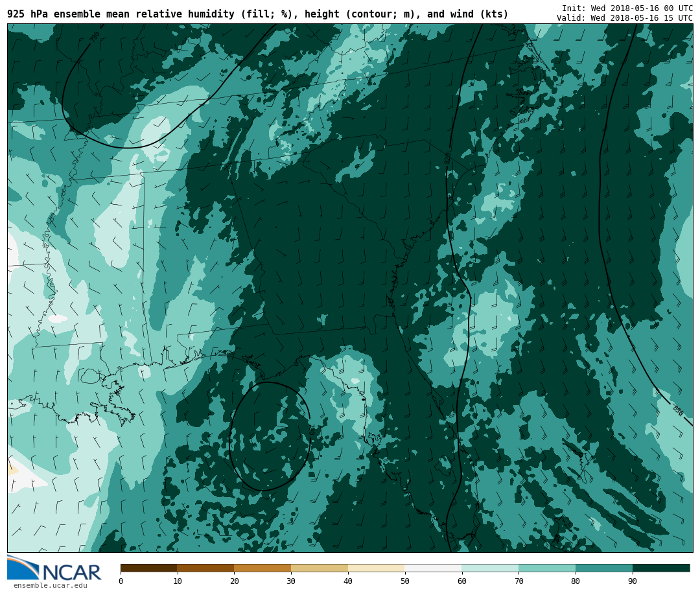The height and width of the screenshot is (593, 700).
Task: Click the colorbar tick label 0
Action: pos(121,581)
